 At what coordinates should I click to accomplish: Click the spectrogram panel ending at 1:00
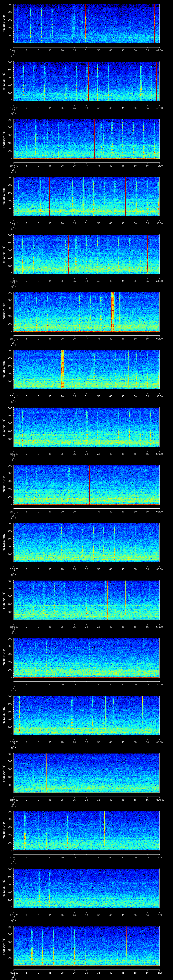pos(87,831)
